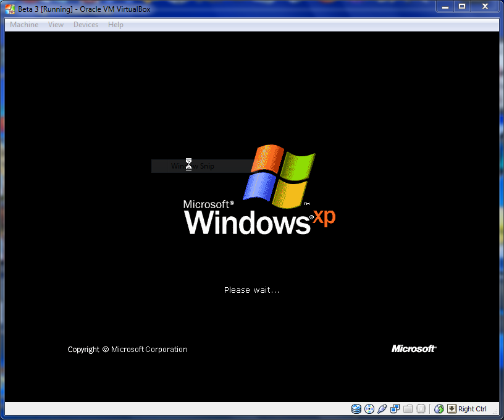
Task: Maximize the VirtualBox window
Action: tap(462, 6)
